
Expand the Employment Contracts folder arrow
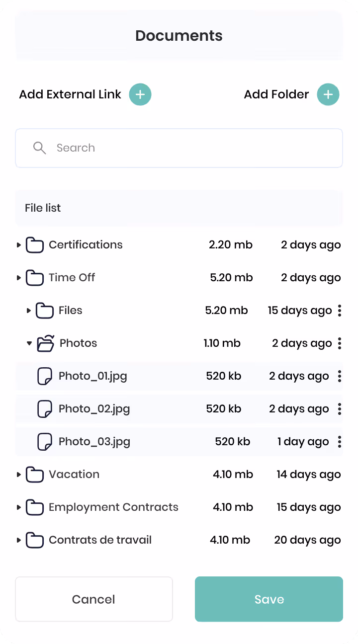tap(19, 507)
